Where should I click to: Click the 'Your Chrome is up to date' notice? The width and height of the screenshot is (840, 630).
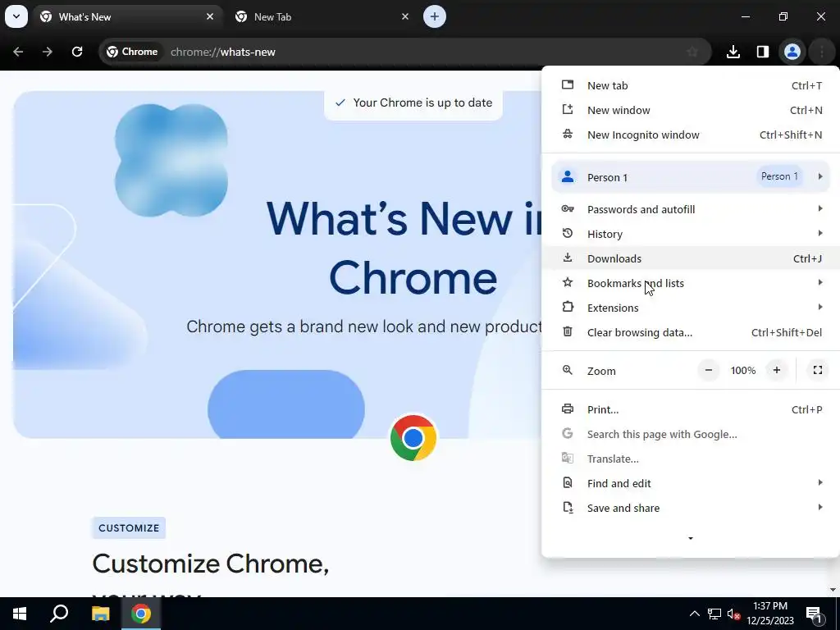tap(413, 103)
